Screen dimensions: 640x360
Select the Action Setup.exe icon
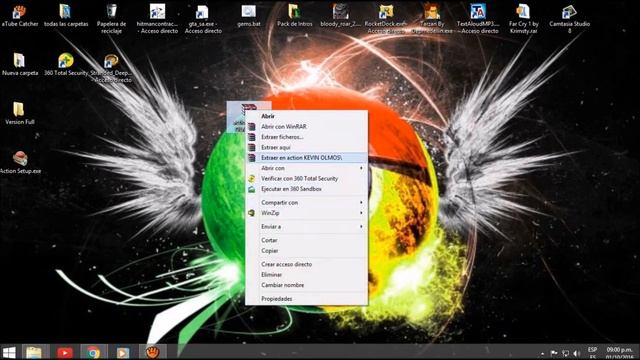(20, 162)
